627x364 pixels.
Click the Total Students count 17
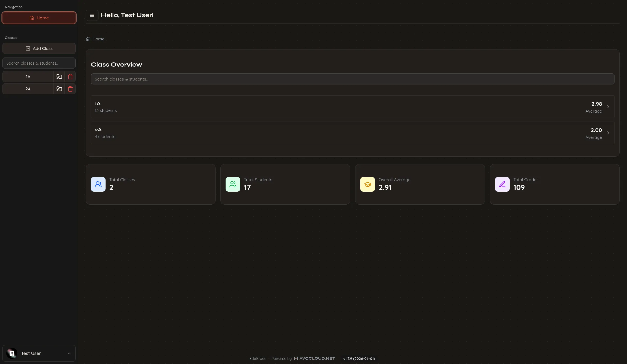[247, 188]
